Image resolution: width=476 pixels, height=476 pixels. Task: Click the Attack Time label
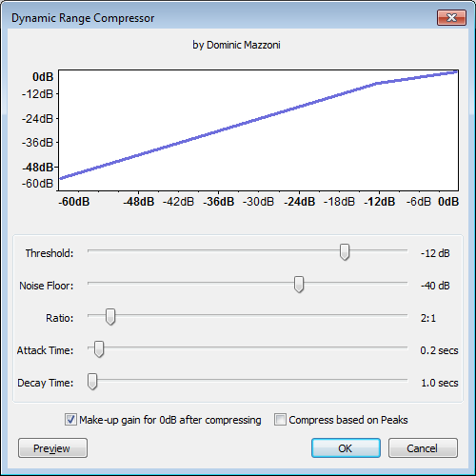pos(45,350)
